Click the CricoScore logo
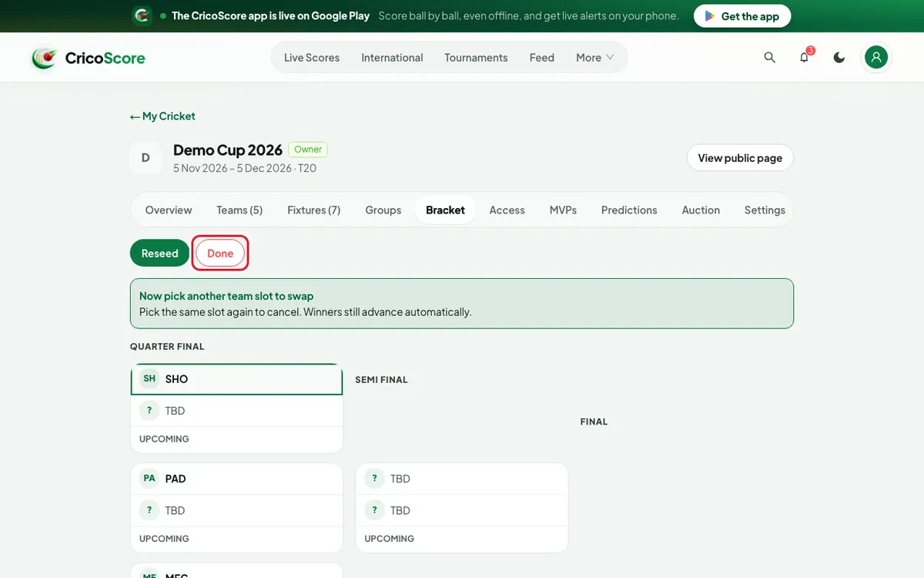This screenshot has height=578, width=924. click(x=88, y=58)
